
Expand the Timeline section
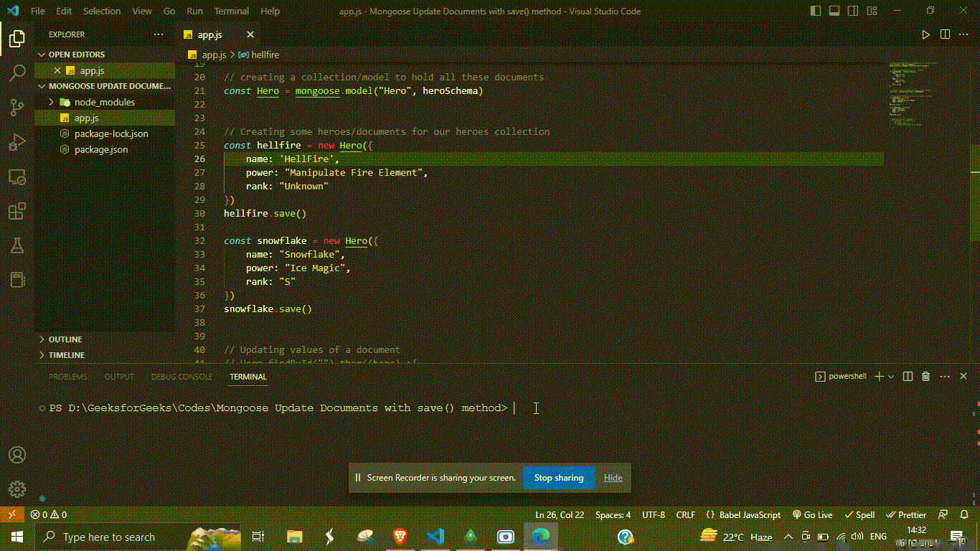tap(105, 355)
